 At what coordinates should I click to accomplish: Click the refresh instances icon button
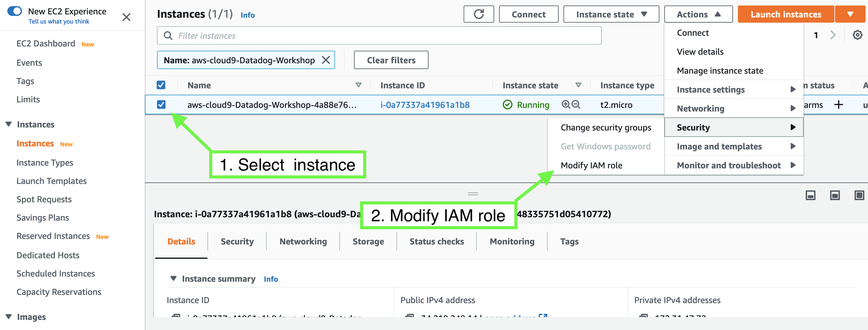(x=479, y=14)
